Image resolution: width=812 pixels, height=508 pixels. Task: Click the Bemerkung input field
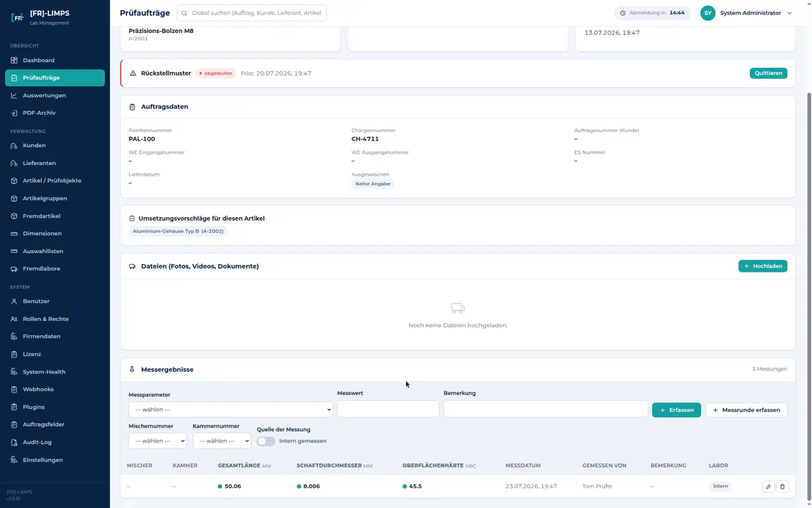point(546,410)
